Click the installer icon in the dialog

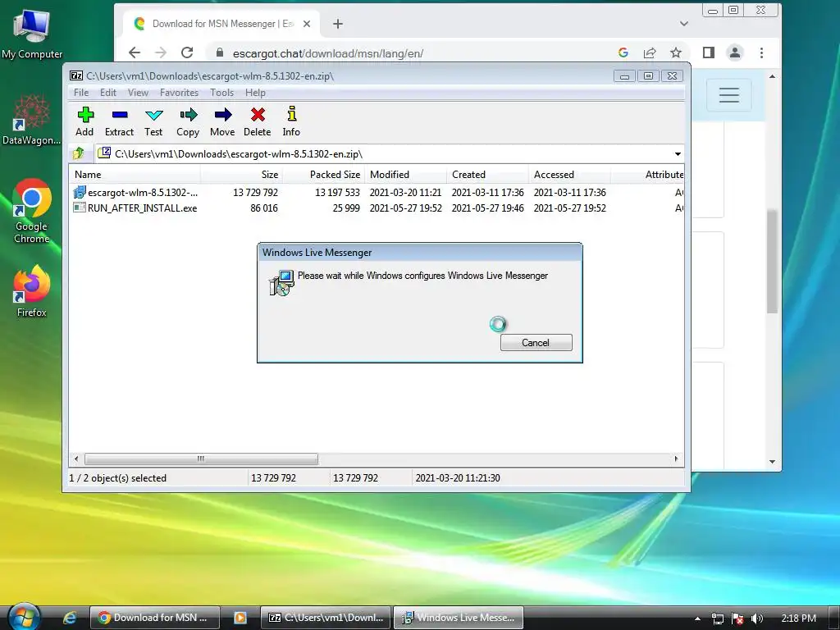click(x=281, y=283)
